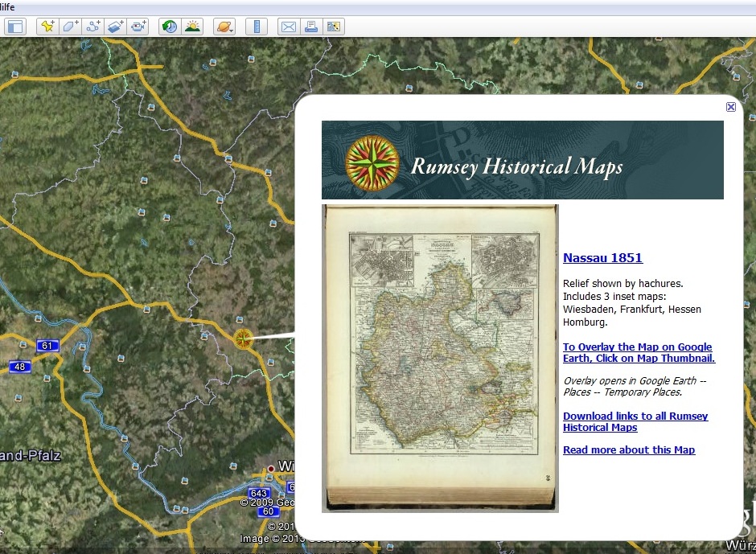This screenshot has width=756, height=554.
Task: View in Google Maps icon
Action: 334,27
